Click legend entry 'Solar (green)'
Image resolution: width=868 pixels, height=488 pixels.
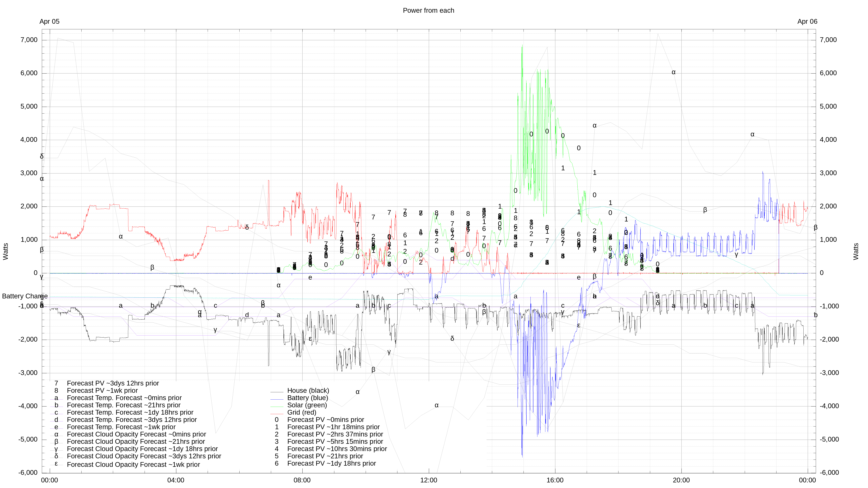[307, 405]
